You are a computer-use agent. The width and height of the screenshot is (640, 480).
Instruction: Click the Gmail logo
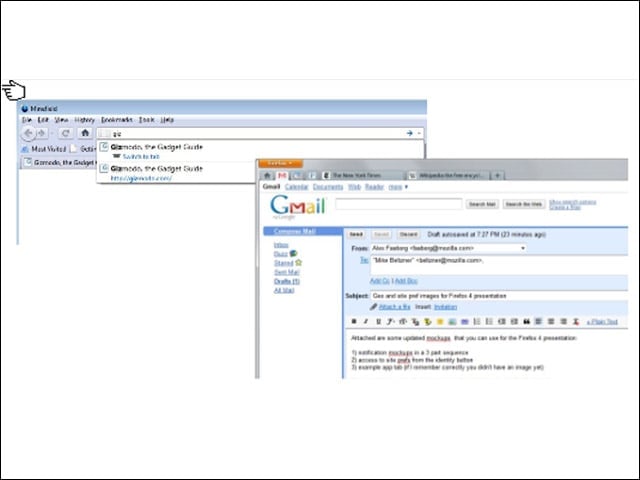pos(298,206)
